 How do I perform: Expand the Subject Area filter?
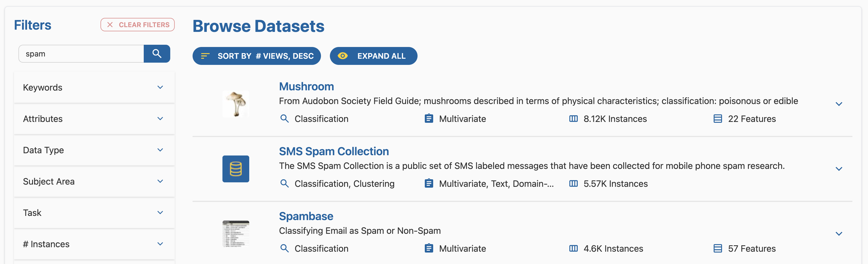pyautogui.click(x=94, y=181)
